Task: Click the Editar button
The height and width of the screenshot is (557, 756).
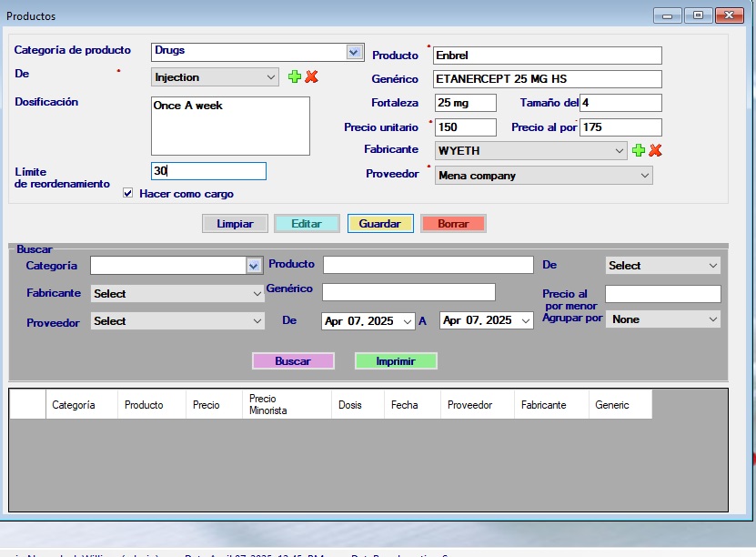Action: click(307, 224)
